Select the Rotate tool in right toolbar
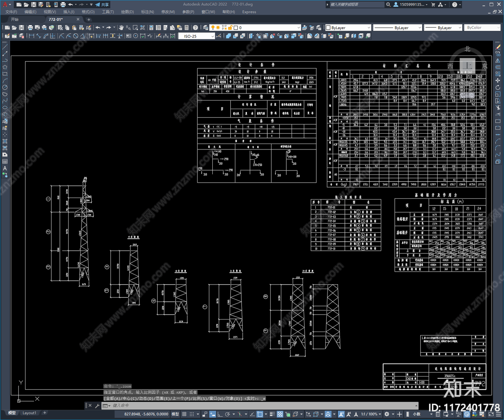Image resolution: width=504 pixels, height=420 pixels. [498, 87]
